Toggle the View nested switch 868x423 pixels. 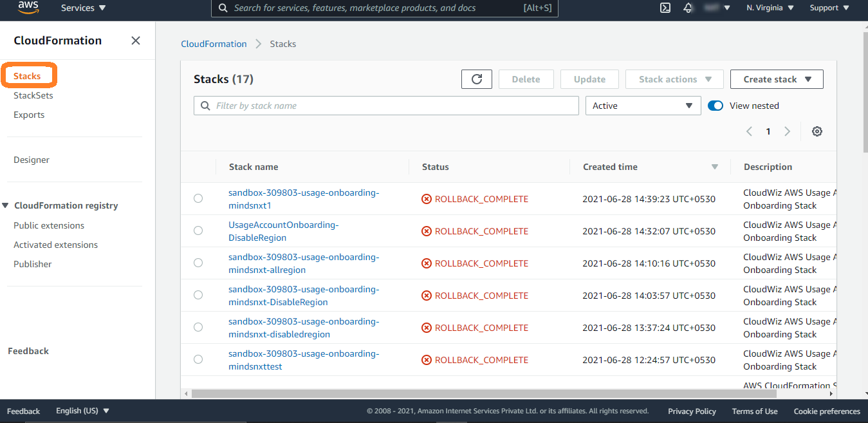point(715,106)
